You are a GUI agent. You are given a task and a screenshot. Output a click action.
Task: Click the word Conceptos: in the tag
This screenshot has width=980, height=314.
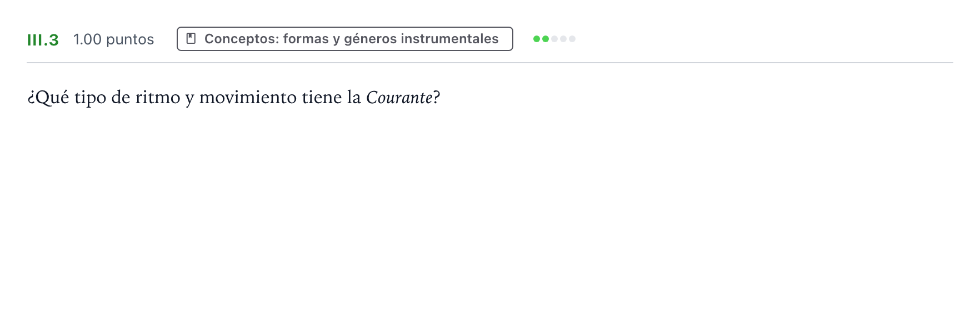pyautogui.click(x=242, y=39)
